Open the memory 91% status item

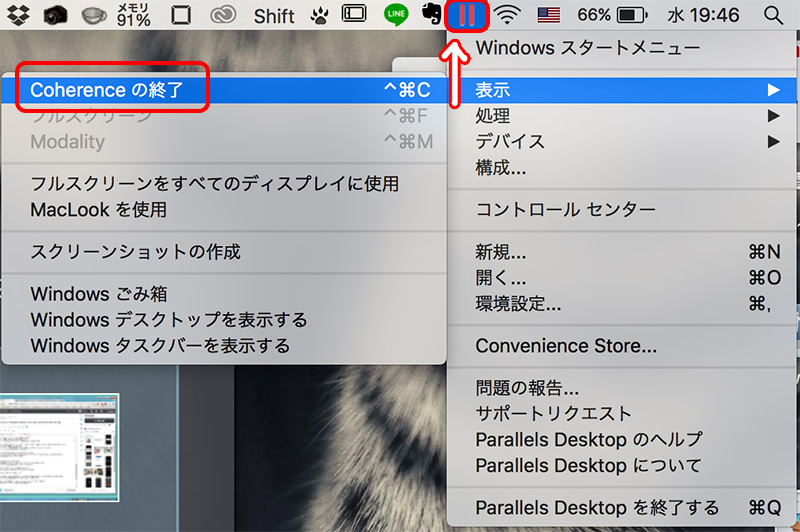tap(134, 15)
